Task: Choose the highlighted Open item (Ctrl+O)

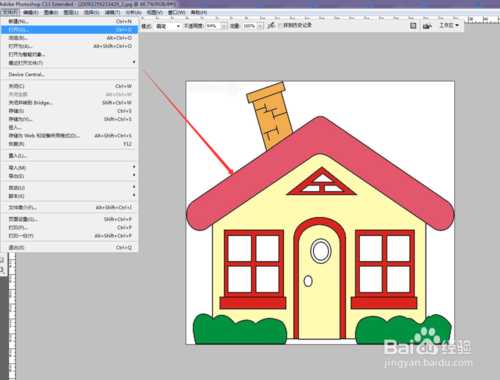Action: [69, 30]
